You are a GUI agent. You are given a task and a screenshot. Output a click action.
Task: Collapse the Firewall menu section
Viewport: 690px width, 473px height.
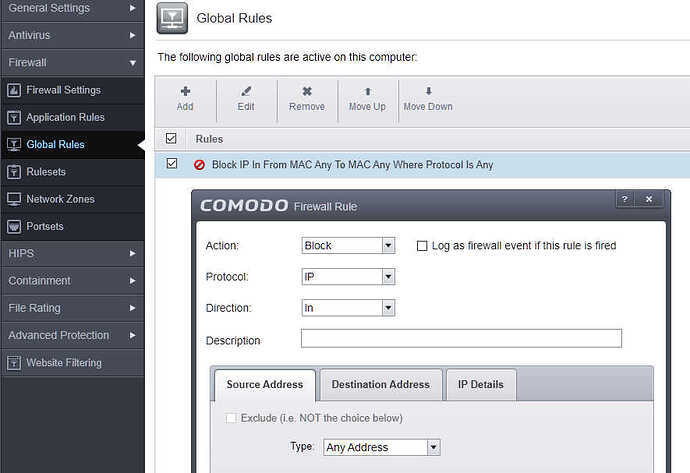pos(72,63)
